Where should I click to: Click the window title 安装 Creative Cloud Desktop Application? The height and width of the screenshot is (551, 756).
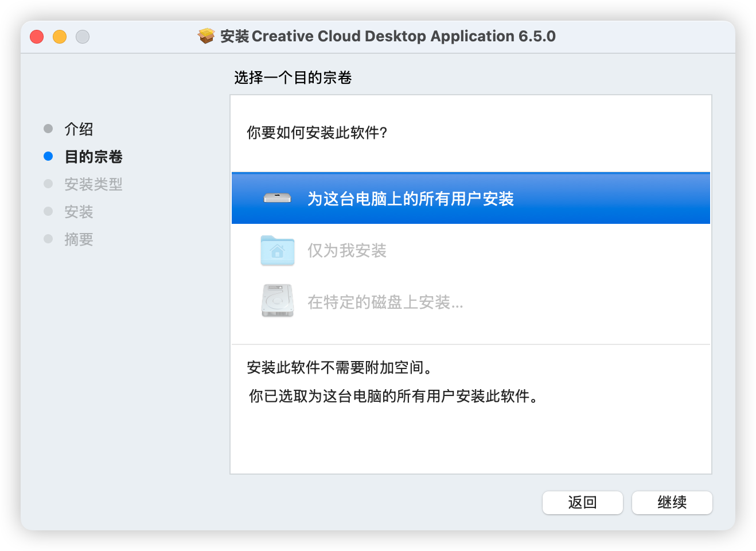388,36
